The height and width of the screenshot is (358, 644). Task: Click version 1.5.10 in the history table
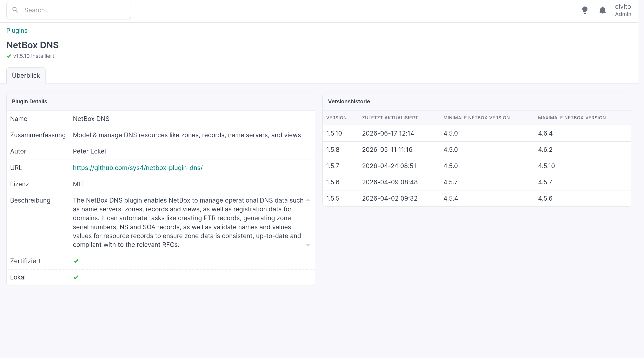click(x=334, y=133)
